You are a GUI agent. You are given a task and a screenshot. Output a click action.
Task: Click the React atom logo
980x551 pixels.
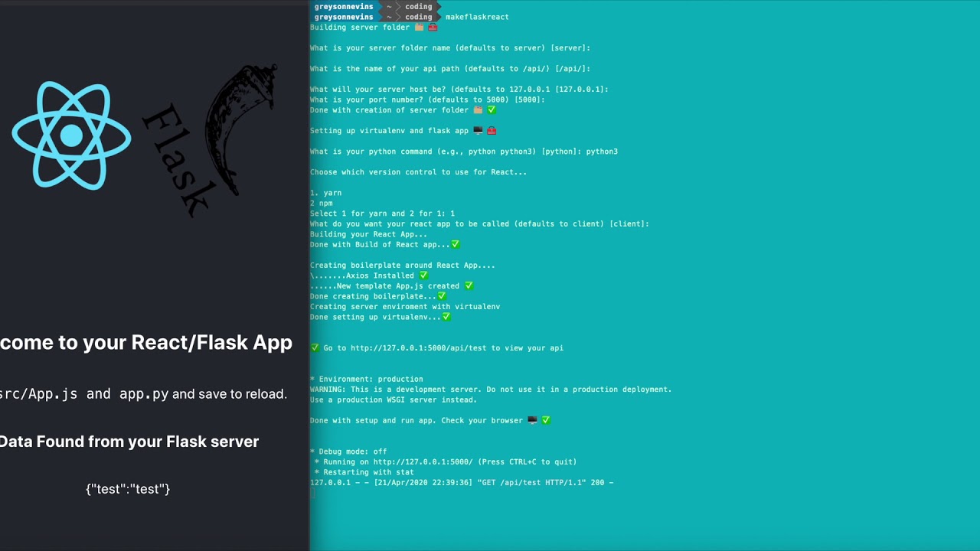pyautogui.click(x=71, y=135)
